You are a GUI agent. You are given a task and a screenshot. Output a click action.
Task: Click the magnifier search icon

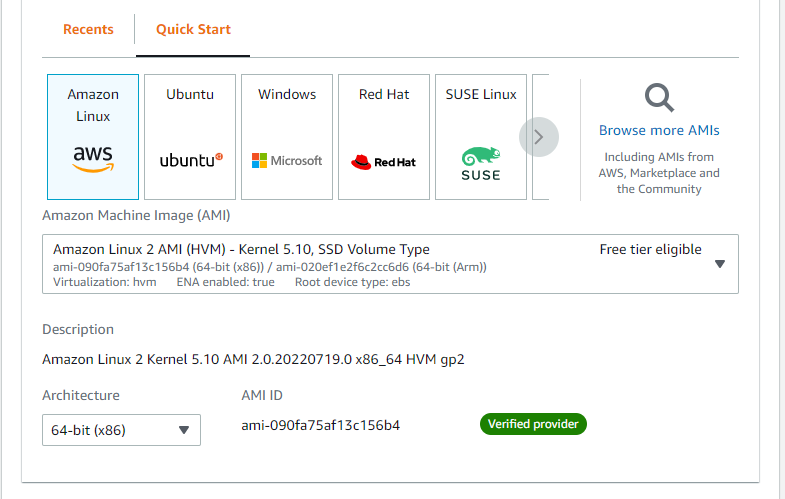point(659,98)
